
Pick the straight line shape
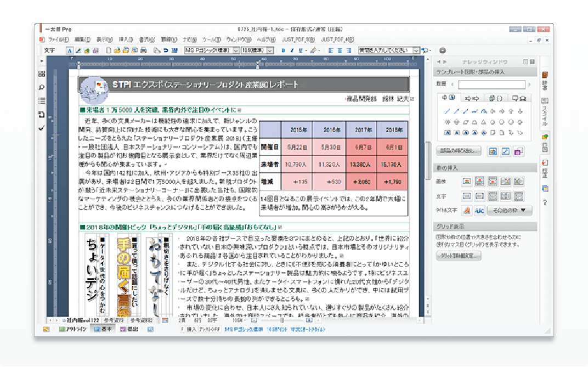click(x=447, y=111)
